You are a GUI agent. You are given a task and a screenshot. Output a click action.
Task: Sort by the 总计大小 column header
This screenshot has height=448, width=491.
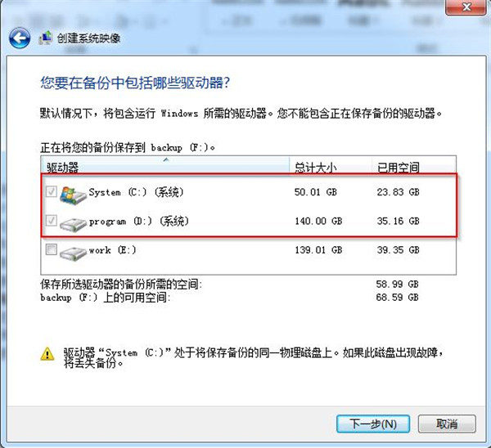pyautogui.click(x=331, y=167)
